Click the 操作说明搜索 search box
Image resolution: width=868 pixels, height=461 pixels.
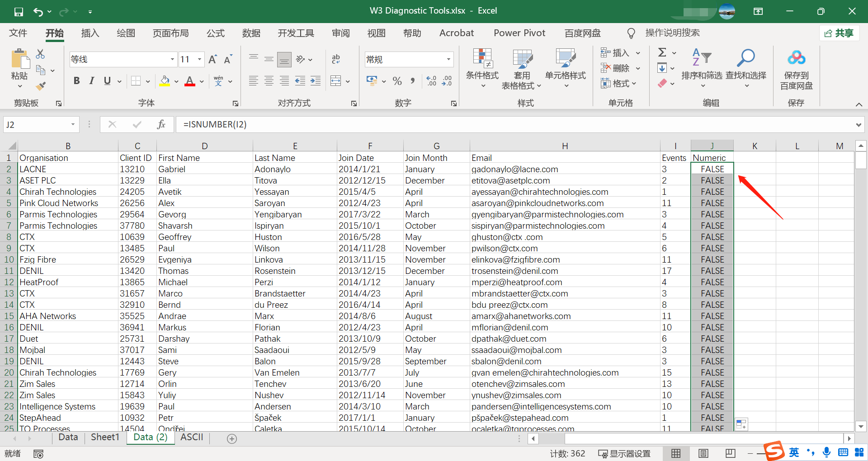tap(672, 33)
